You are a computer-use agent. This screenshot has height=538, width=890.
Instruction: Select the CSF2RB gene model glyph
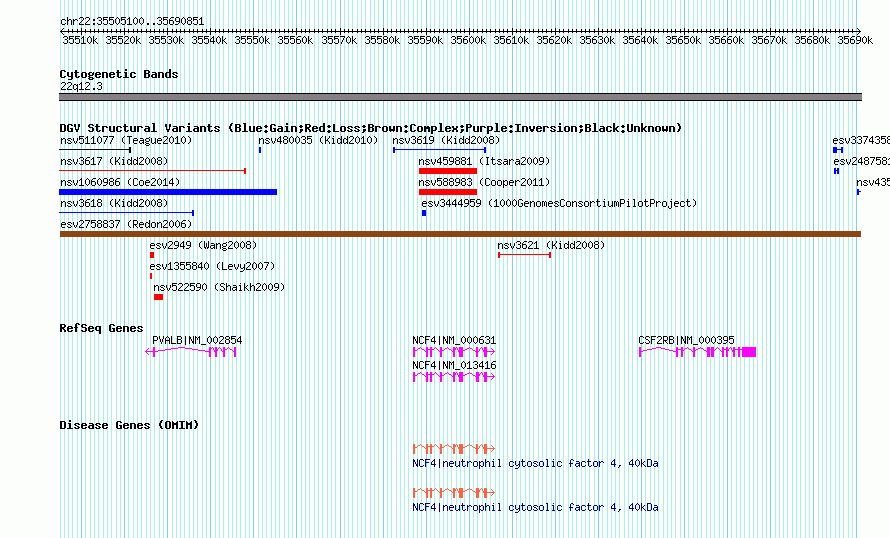(697, 352)
